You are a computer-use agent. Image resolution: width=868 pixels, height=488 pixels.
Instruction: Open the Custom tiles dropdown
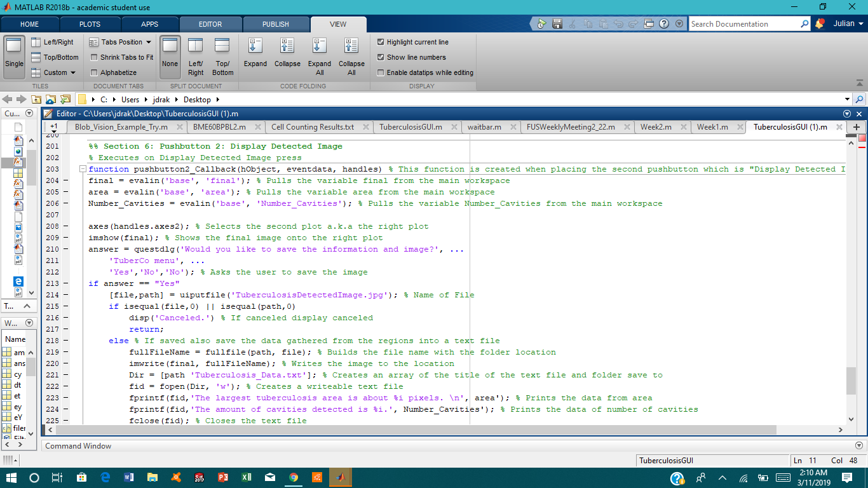coord(54,72)
